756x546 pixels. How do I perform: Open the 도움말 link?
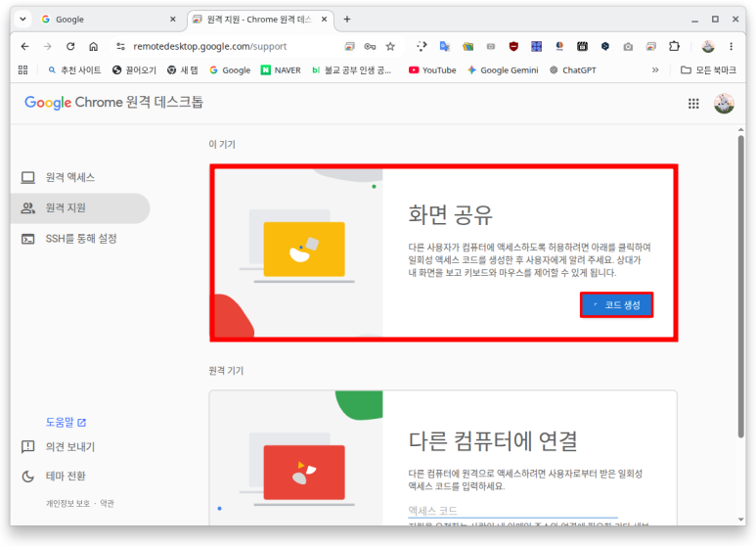click(x=66, y=422)
